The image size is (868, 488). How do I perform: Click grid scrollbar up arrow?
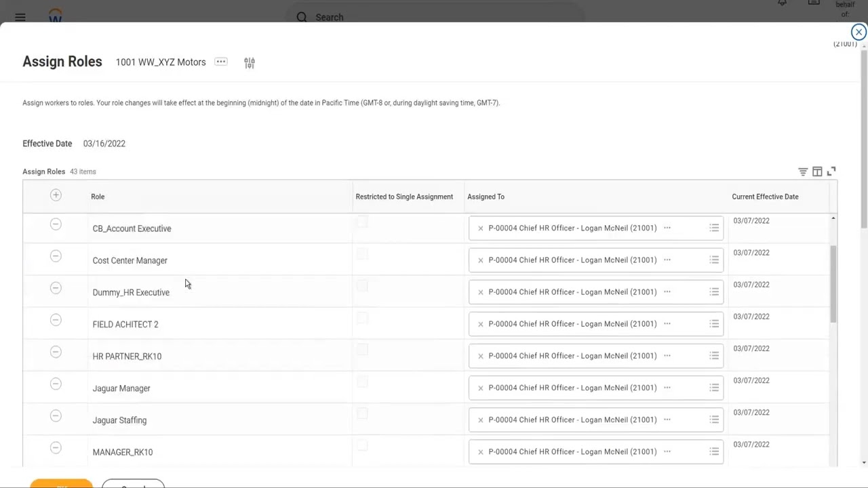(x=833, y=218)
